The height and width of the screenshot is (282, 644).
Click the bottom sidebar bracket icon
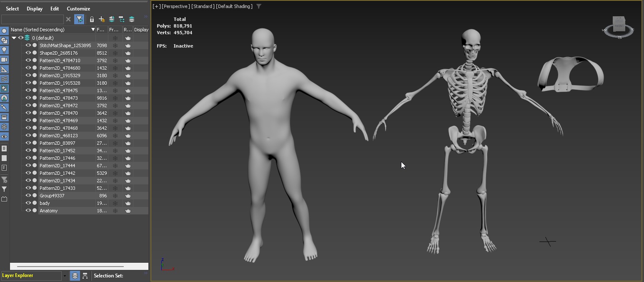pyautogui.click(x=4, y=199)
